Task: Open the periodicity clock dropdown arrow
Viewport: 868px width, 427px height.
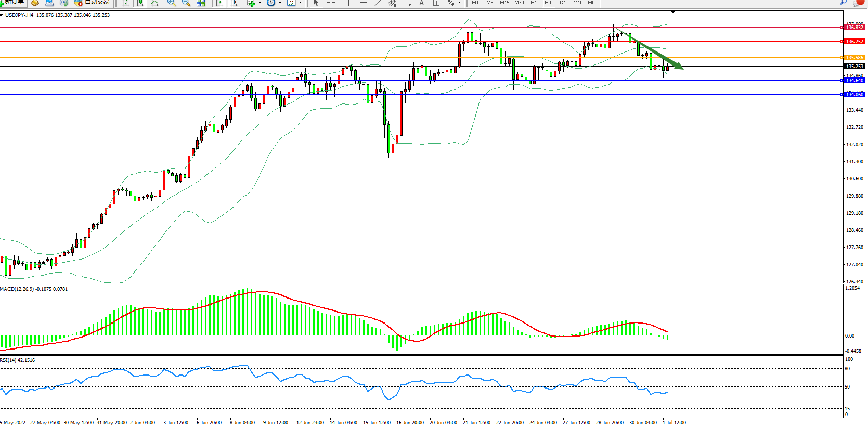Action: (280, 3)
